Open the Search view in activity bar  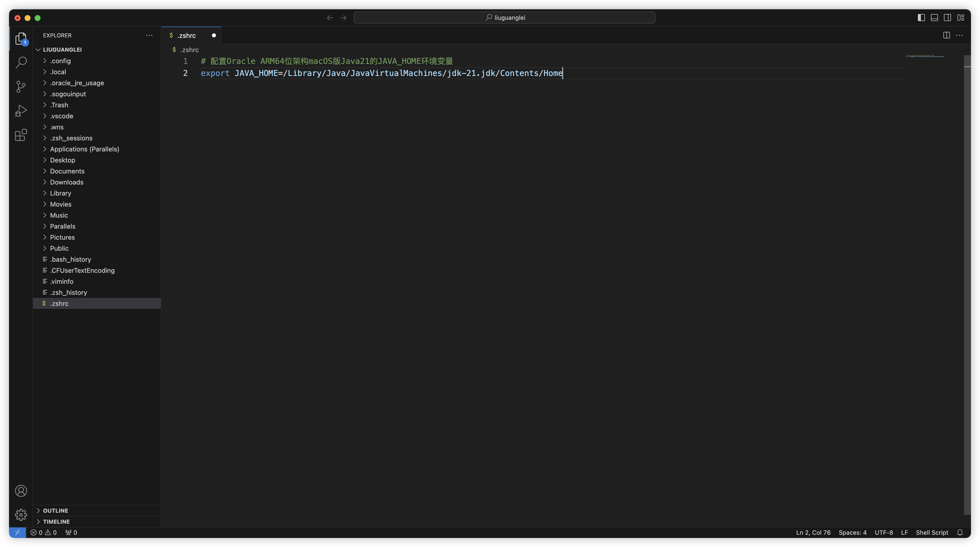pyautogui.click(x=21, y=62)
